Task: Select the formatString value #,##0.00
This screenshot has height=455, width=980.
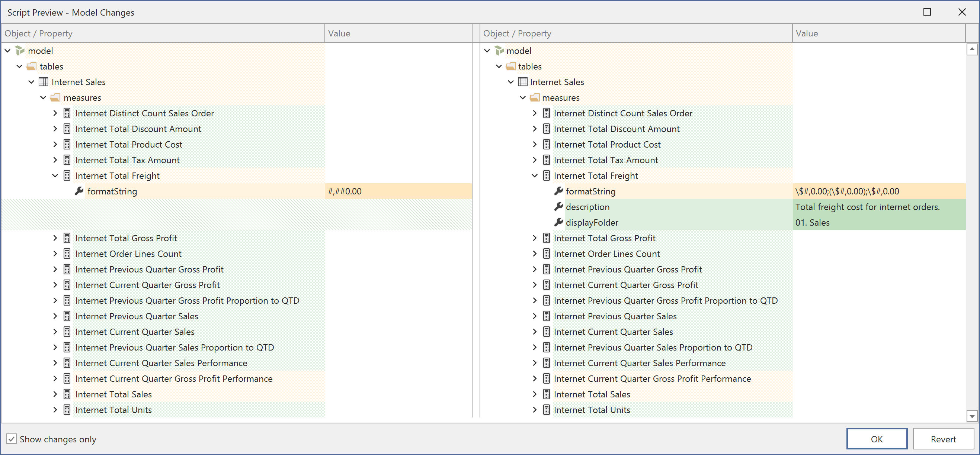Action: pyautogui.click(x=344, y=191)
